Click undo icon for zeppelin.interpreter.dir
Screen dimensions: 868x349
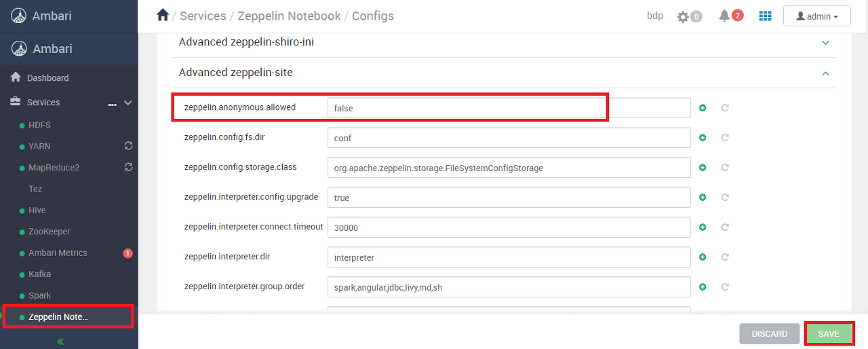725,257
